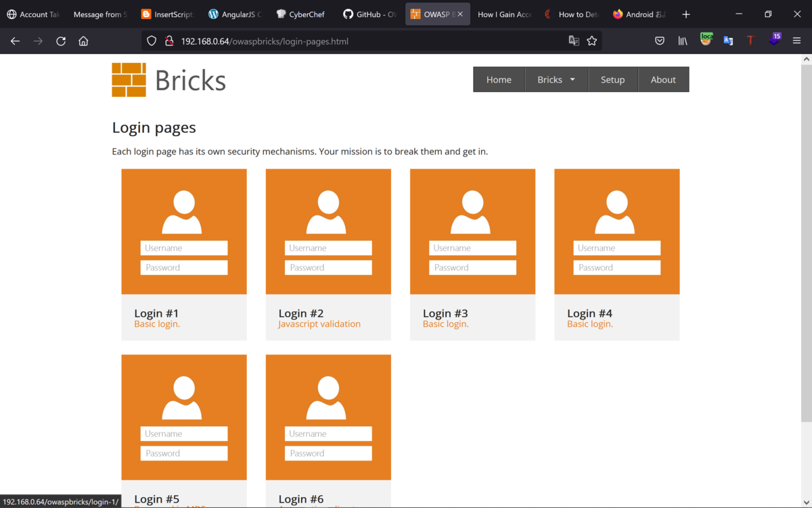Viewport: 812px width, 508px height.
Task: Open the Login #5 title link
Action: 156,499
